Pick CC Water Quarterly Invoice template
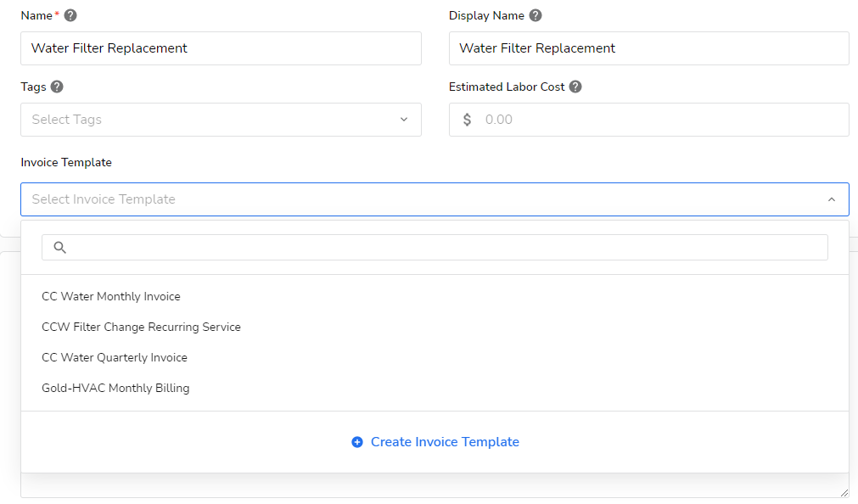 point(115,357)
